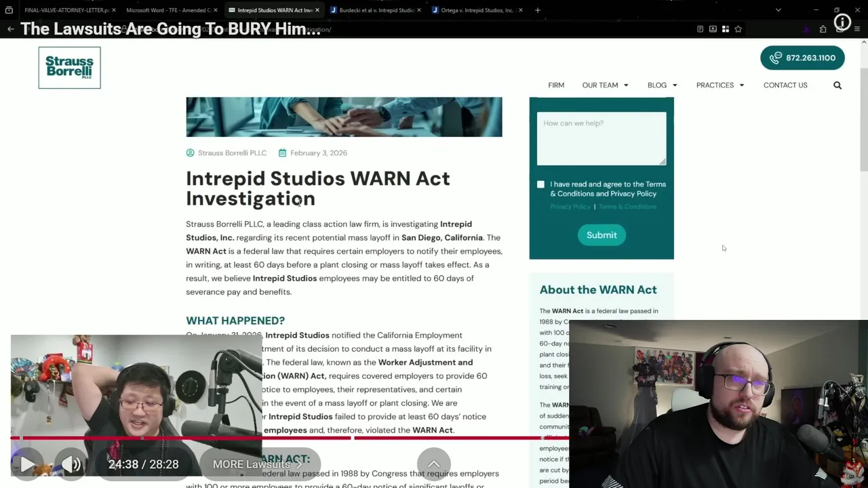Click the About the WARN Act heading
Screen dimensions: 868x488
pos(598,290)
